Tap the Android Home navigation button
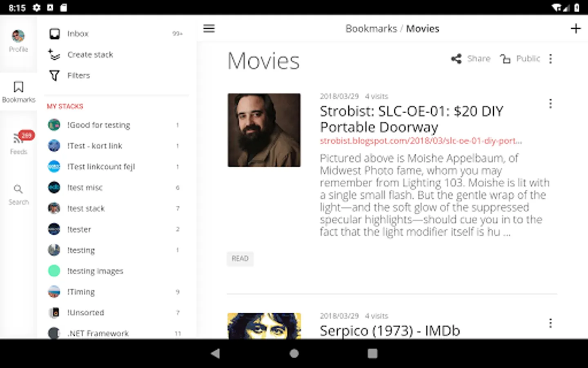The image size is (588, 368). coord(294,353)
